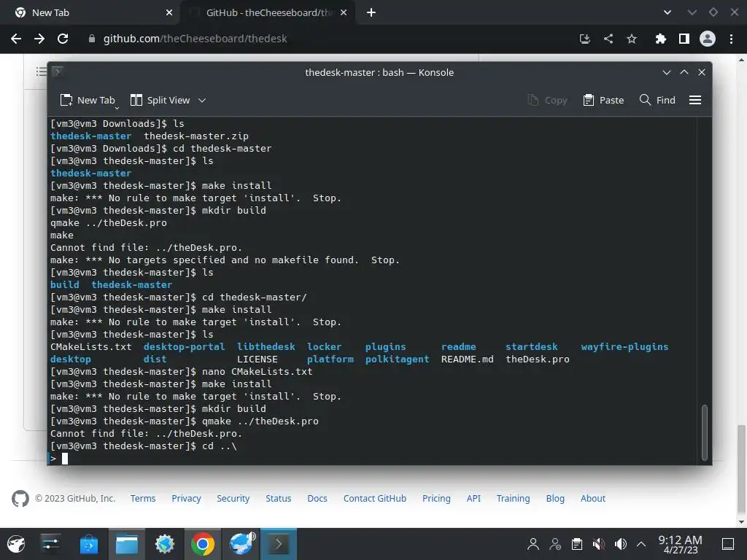This screenshot has width=747, height=560.
Task: Open file manager taskbar icon
Action: coord(127,544)
